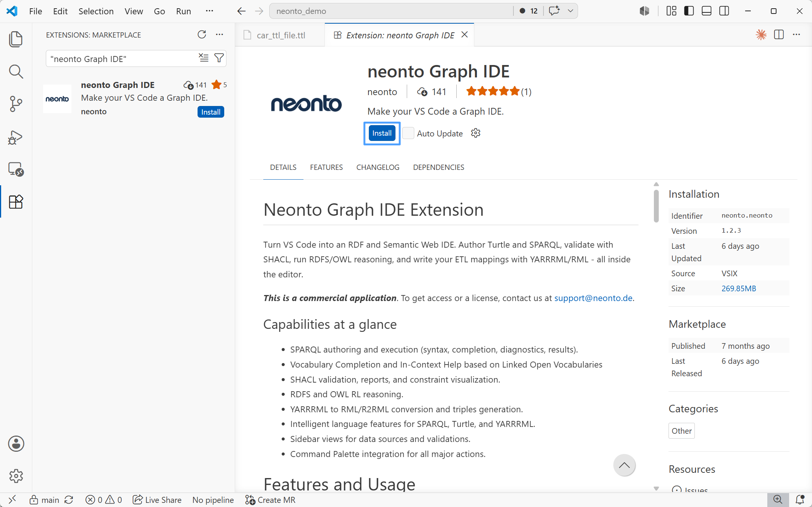Open the Manage gear in activity bar
Image resolution: width=812 pixels, height=507 pixels.
tap(16, 476)
